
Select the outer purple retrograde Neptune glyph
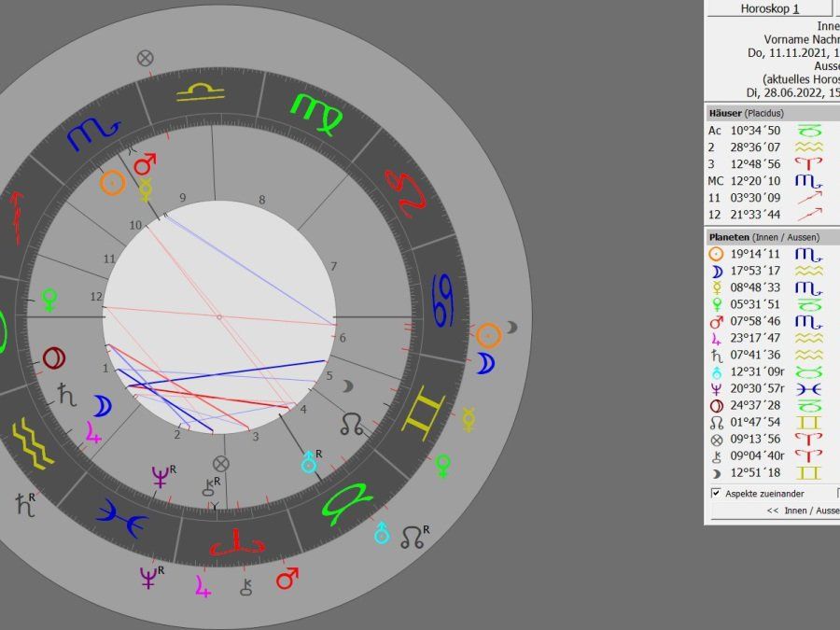point(148,579)
